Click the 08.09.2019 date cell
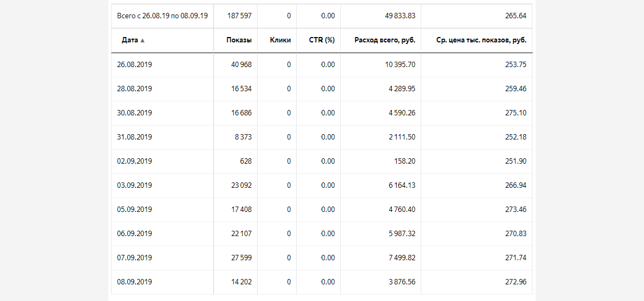Screen dimensions: 644x301 point(134,282)
